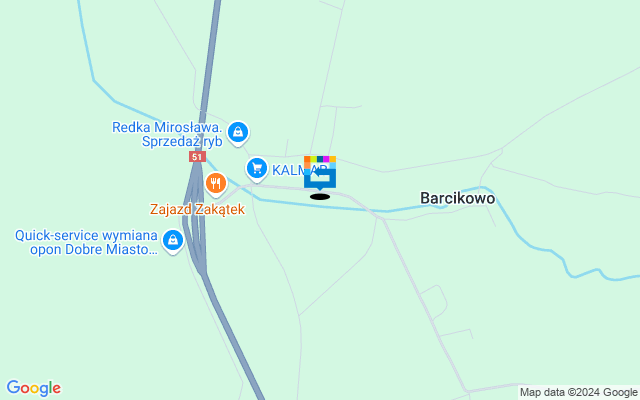Click the orange Zajazd Zakątek label
Screen dimensions: 640x400
[198, 209]
